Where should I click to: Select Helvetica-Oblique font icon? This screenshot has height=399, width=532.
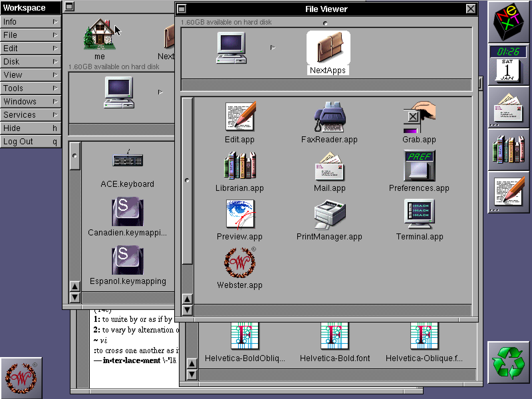click(x=424, y=336)
